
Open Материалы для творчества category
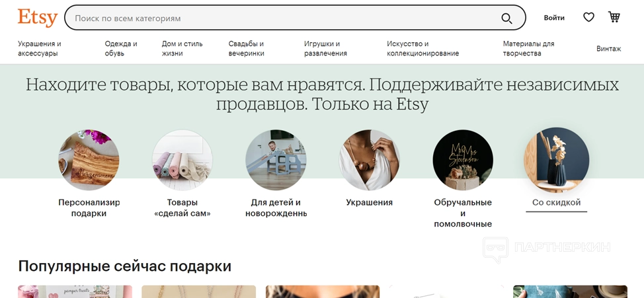(528, 48)
